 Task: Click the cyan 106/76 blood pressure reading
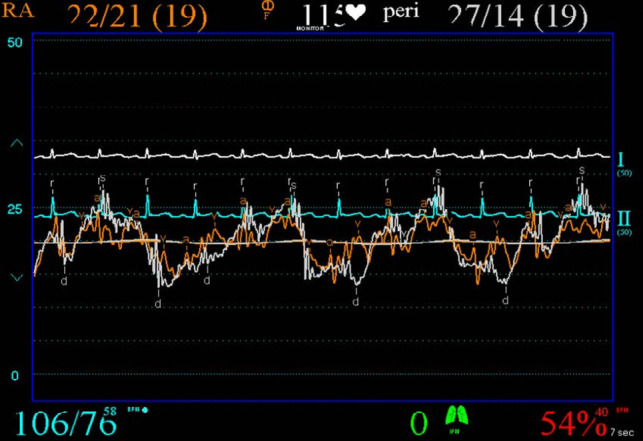66,423
